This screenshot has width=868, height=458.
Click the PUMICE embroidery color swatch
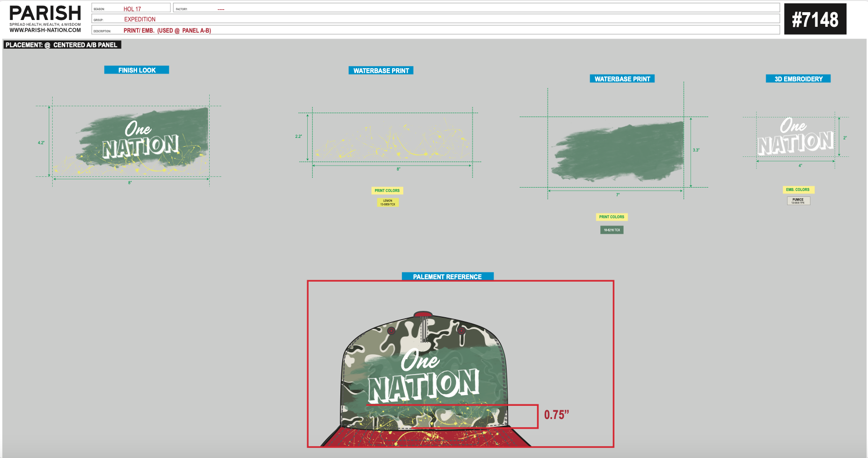click(798, 200)
